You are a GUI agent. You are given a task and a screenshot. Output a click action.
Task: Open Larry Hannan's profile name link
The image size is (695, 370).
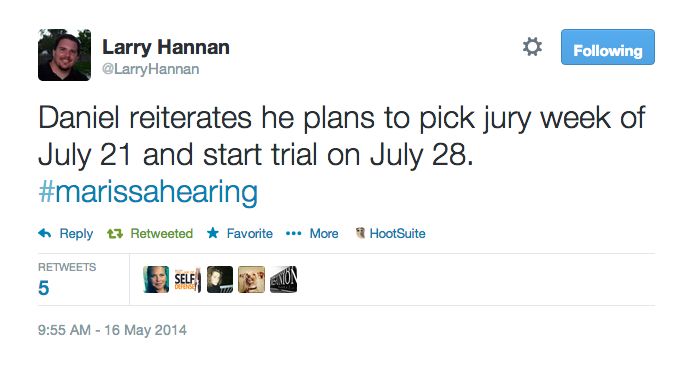pos(166,47)
